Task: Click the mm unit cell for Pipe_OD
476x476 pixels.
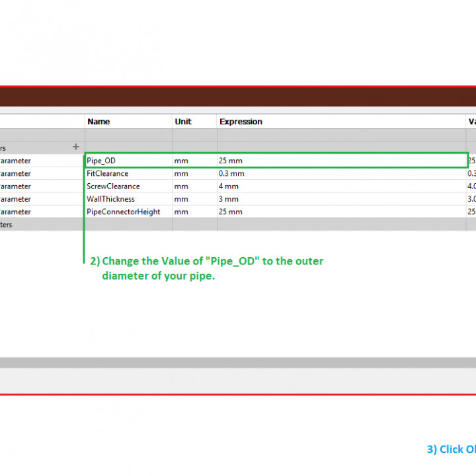Action: [x=180, y=161]
